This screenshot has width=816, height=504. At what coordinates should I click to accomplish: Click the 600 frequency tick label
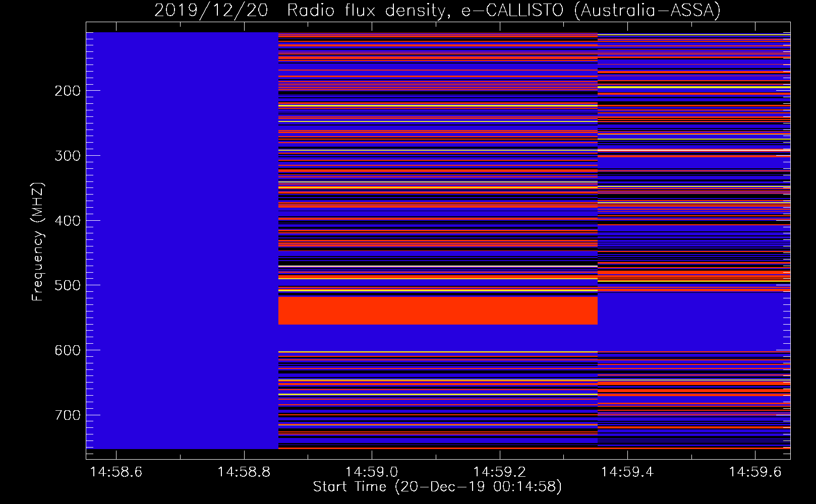click(67, 350)
